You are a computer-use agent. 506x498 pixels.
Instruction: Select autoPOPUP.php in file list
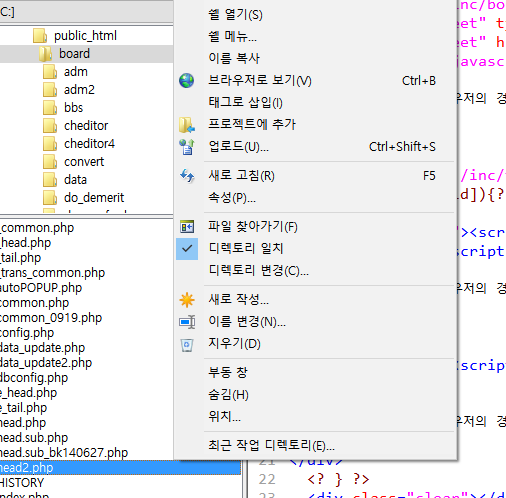[x=41, y=288]
